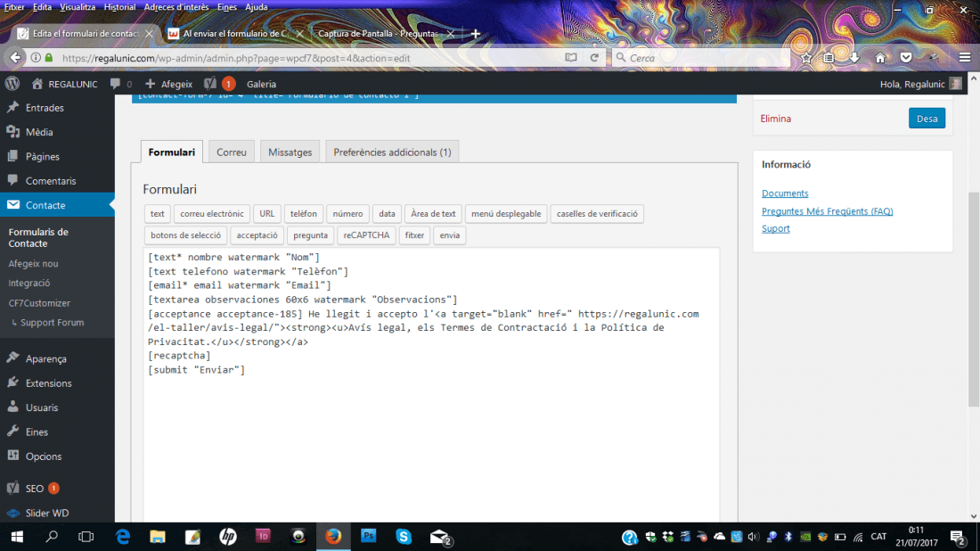
Task: Insert URL tag button
Action: click(x=267, y=214)
